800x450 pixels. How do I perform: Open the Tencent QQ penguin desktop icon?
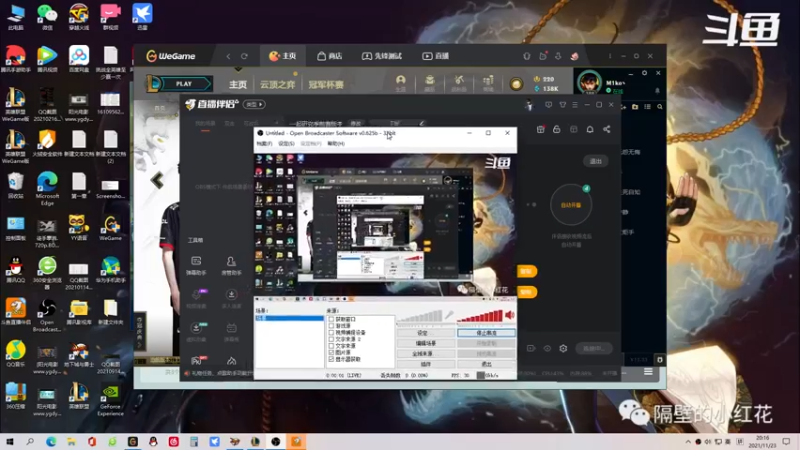[x=16, y=269]
